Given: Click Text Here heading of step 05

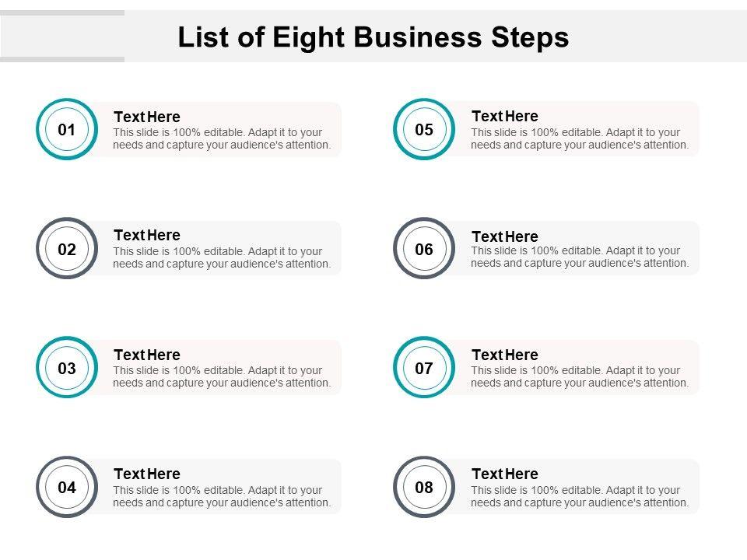Looking at the screenshot, I should pos(504,116).
